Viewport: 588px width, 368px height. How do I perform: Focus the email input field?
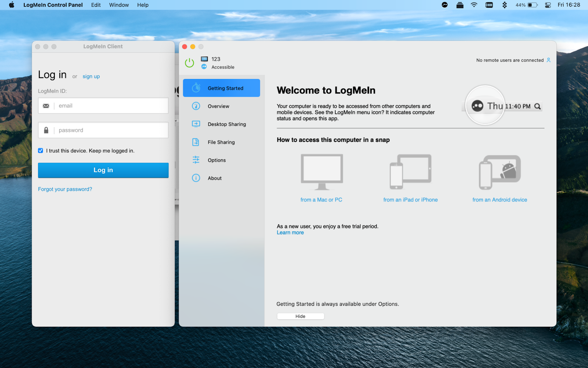click(103, 106)
